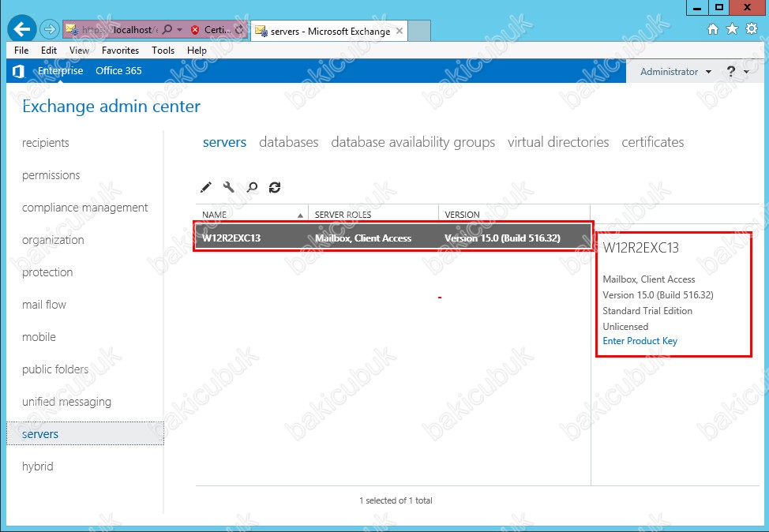Open the browser Tools gear icon
Image resolution: width=769 pixels, height=532 pixels.
coord(752,29)
